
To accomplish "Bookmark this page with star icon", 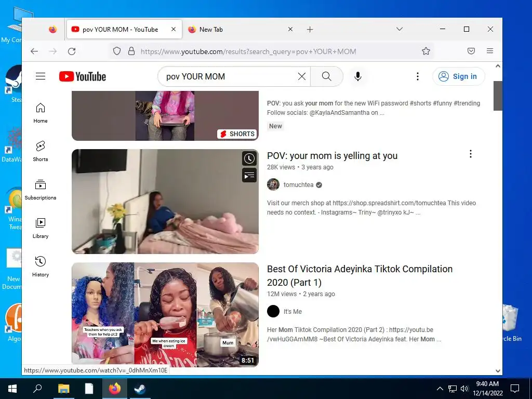I will [426, 51].
